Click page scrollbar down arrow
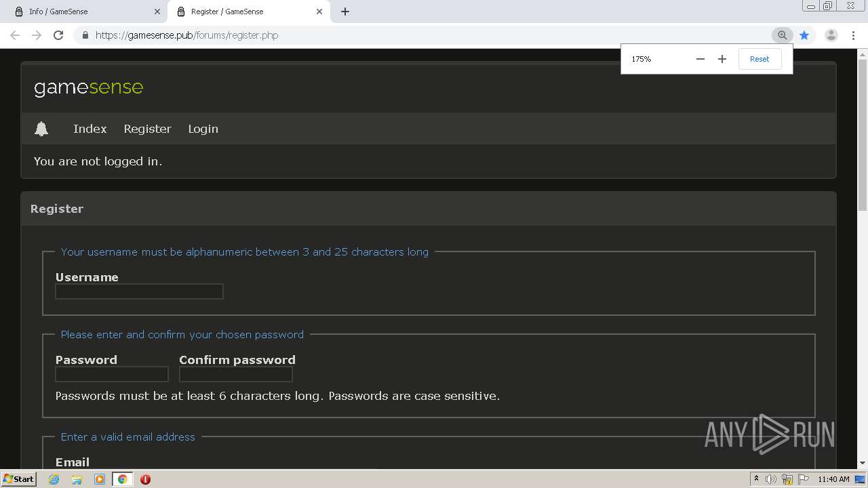The width and height of the screenshot is (868, 488). [863, 463]
